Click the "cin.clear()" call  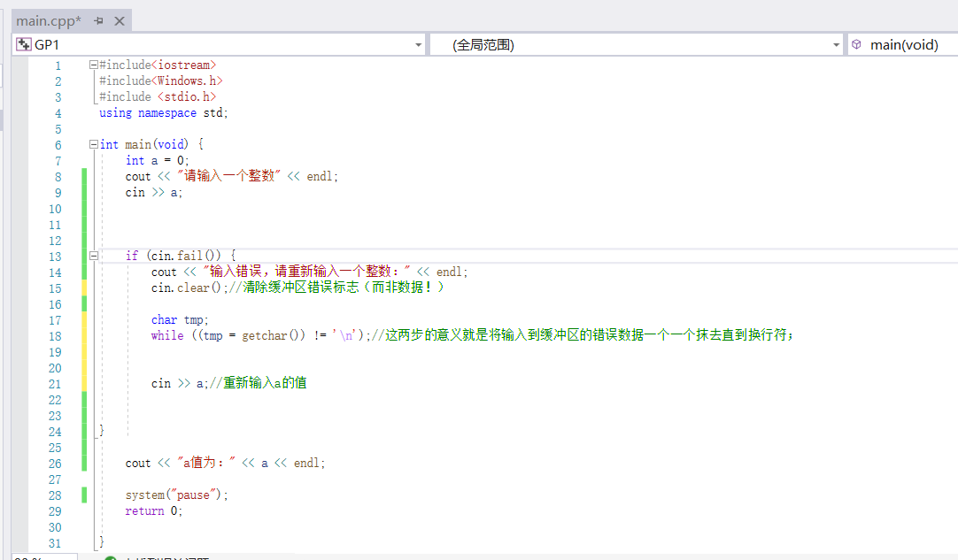186,288
